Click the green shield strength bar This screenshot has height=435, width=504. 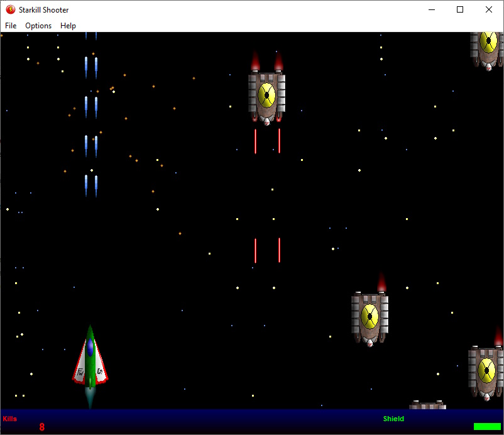[x=487, y=426]
